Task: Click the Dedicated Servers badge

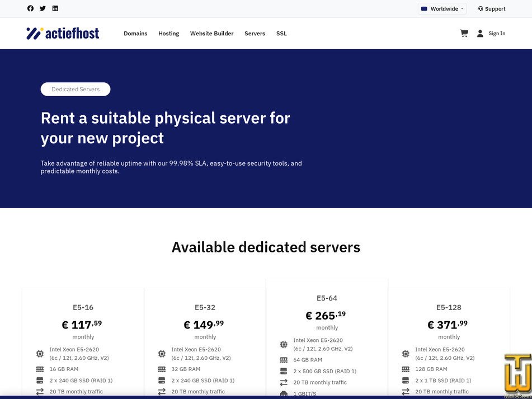Action: 75,89
